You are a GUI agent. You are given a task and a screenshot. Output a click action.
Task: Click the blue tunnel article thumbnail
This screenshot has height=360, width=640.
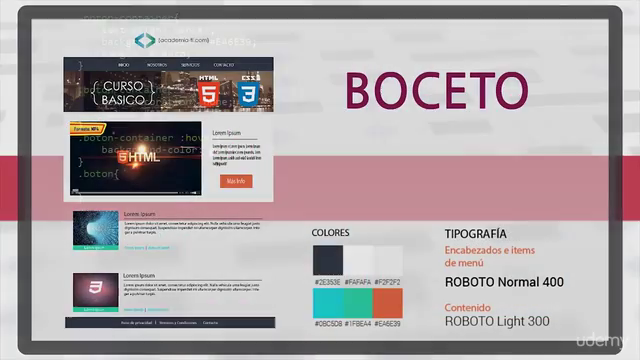point(96,230)
